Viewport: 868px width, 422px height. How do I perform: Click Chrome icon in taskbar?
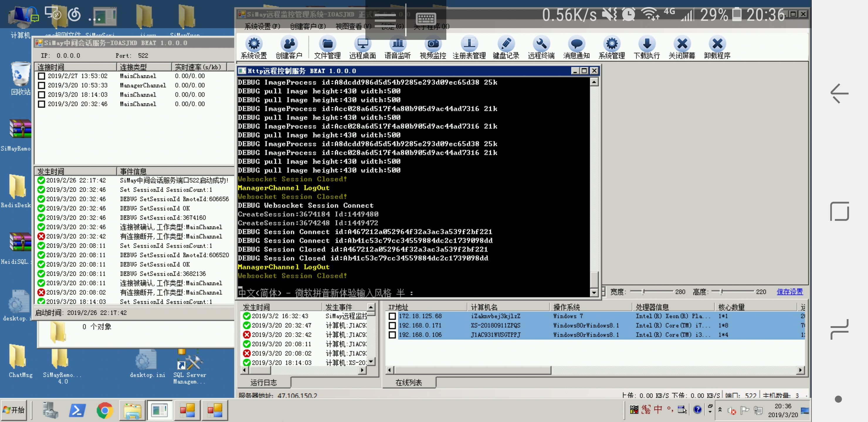[105, 410]
